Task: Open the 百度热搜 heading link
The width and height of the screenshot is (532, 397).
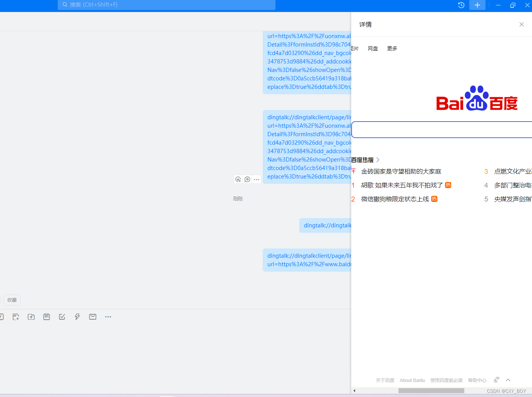Action: [x=362, y=160]
